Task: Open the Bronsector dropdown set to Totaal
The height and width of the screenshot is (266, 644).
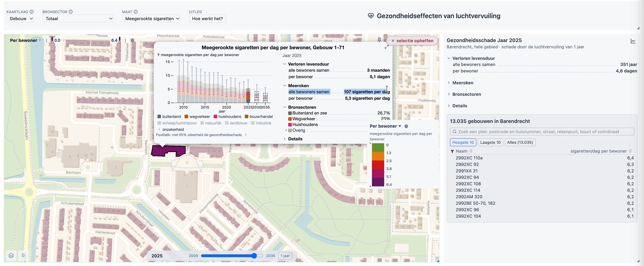Action: 78,19
